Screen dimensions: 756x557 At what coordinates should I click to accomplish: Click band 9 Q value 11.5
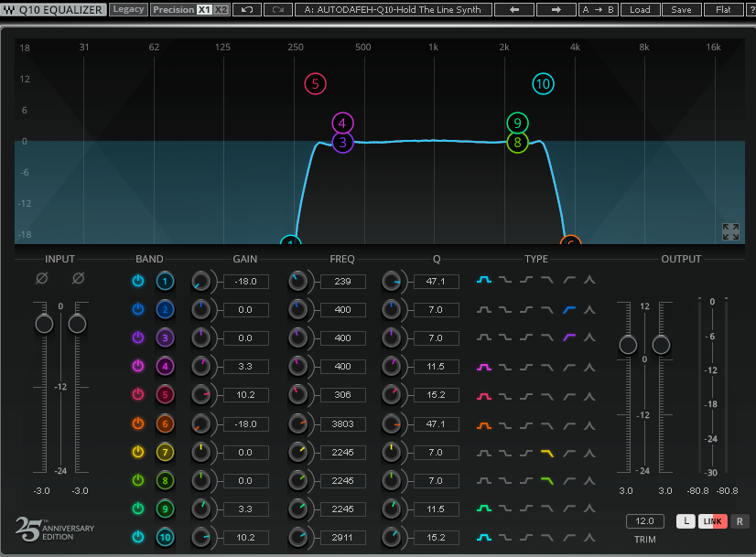pyautogui.click(x=436, y=509)
